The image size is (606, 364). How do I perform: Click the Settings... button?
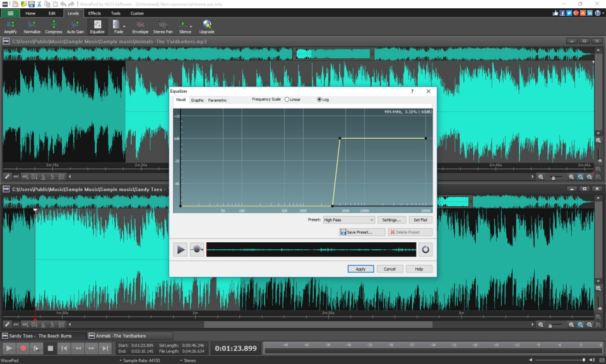(391, 220)
